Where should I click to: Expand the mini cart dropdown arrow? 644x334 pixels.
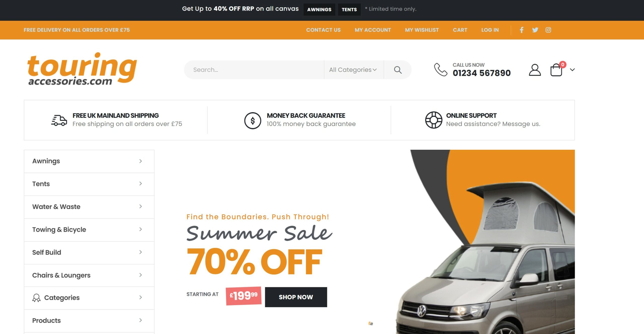tap(572, 70)
